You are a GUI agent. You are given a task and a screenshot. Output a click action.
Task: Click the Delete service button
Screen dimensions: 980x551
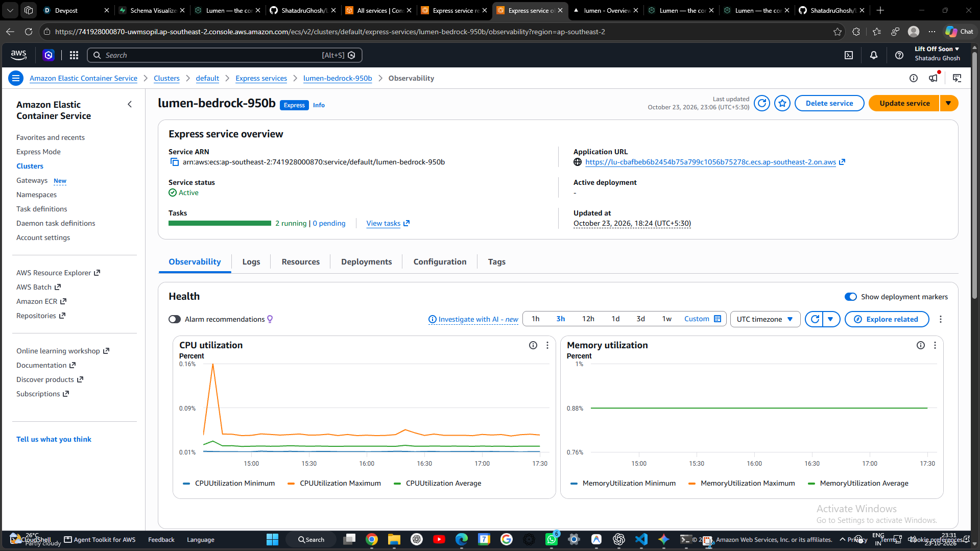coord(829,103)
